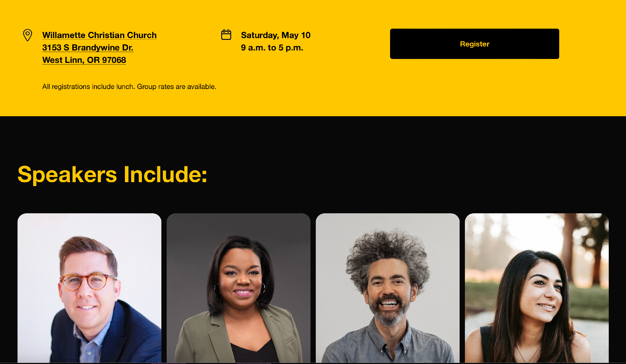The height and width of the screenshot is (364, 626).
Task: Open the Willamette Christian Church link
Action: (99, 35)
